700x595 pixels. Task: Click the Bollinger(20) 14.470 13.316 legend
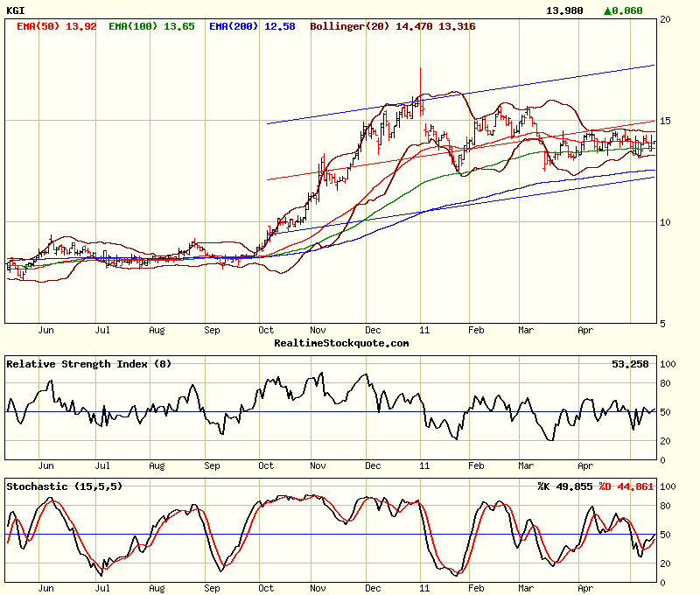pos(392,26)
